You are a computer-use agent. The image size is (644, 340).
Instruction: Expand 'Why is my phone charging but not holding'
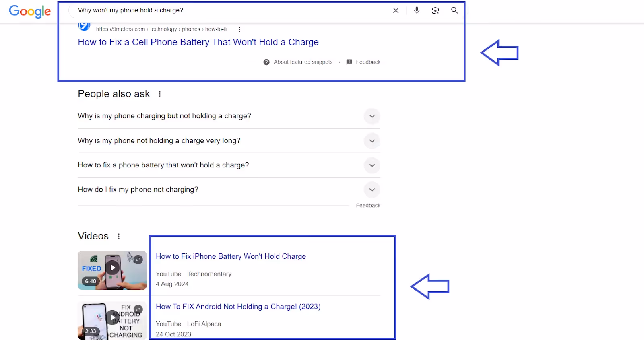click(372, 116)
